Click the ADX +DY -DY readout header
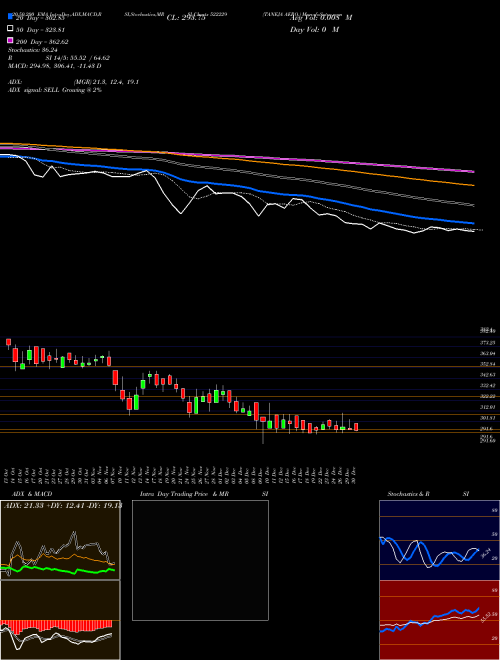Image resolution: width=500 pixels, height=660 pixels. click(63, 505)
